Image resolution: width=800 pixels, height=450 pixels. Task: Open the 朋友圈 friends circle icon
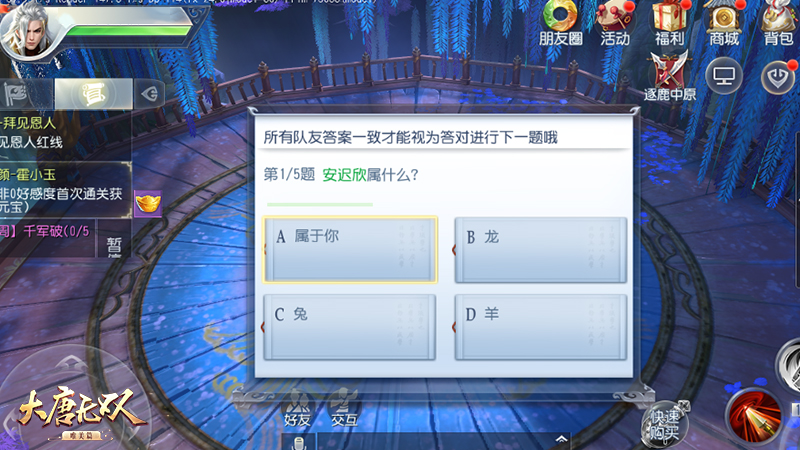[560, 23]
